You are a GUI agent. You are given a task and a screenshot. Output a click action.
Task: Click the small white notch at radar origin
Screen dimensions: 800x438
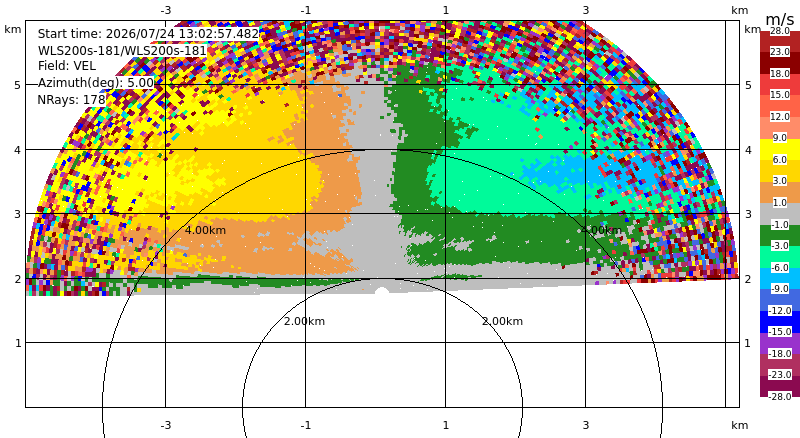[x=382, y=291]
